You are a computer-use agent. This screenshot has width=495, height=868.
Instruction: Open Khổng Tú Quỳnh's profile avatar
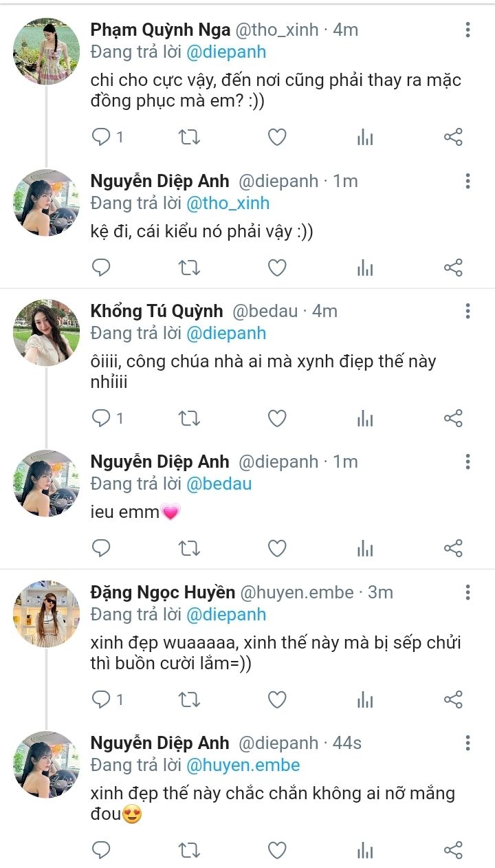(47, 332)
